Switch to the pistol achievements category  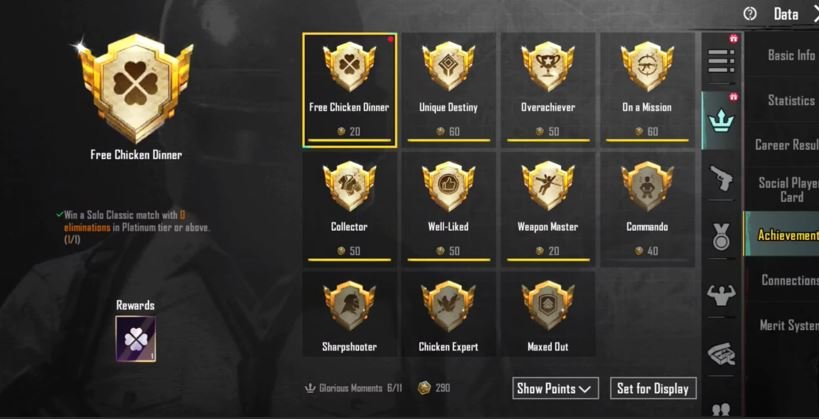coord(721,179)
